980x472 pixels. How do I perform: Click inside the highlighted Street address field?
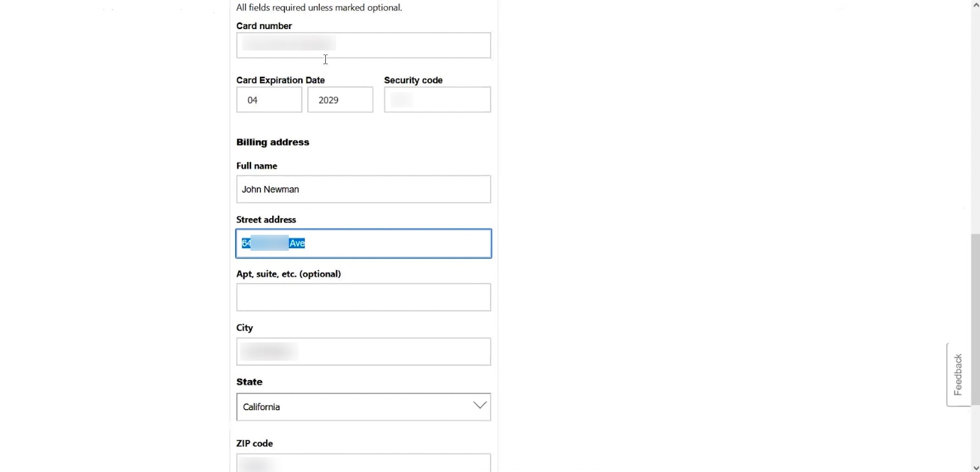tap(390, 244)
